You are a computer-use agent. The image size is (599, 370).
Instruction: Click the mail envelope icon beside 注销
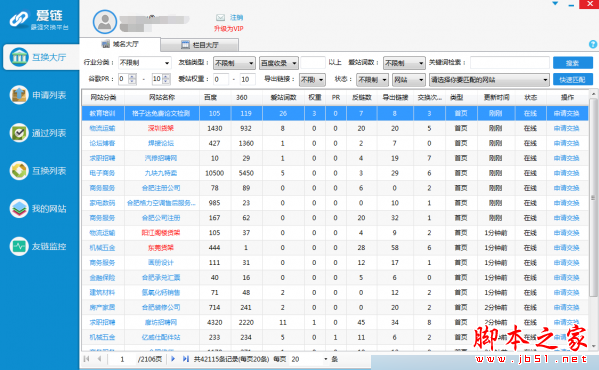[220, 18]
